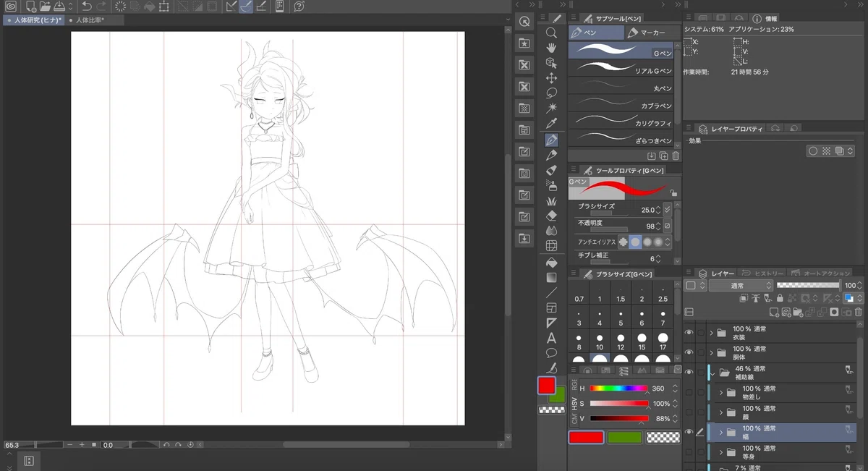868x471 pixels.
Task: Select the Airbrush tool
Action: coord(551,185)
